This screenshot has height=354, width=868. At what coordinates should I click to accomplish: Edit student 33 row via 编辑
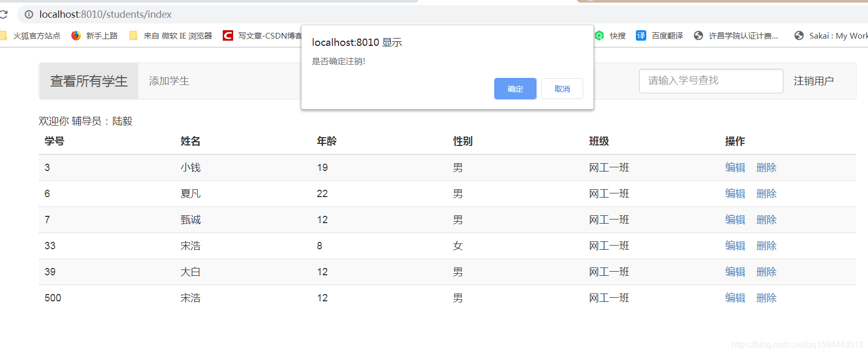pyautogui.click(x=735, y=246)
